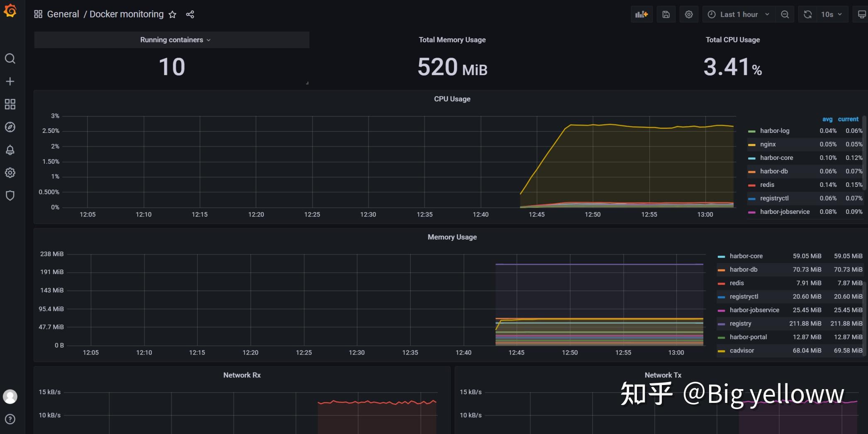Open the search dashboards icon in sidebar

pos(10,59)
